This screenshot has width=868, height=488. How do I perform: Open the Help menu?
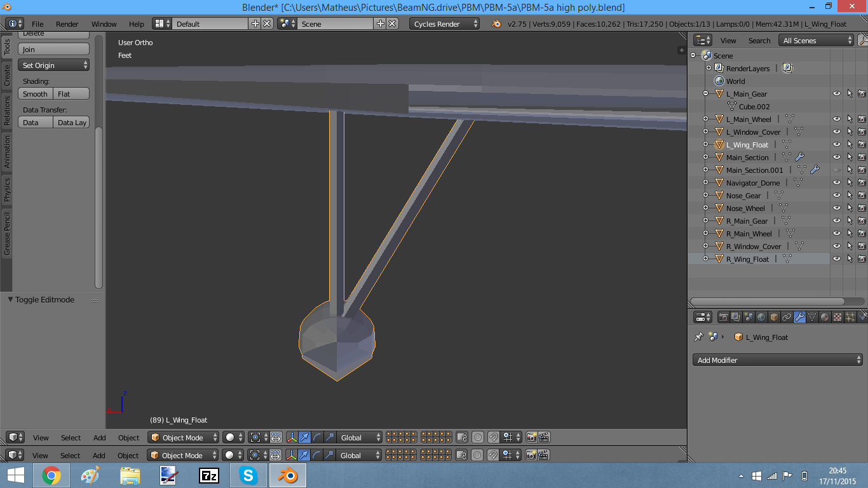(x=137, y=24)
